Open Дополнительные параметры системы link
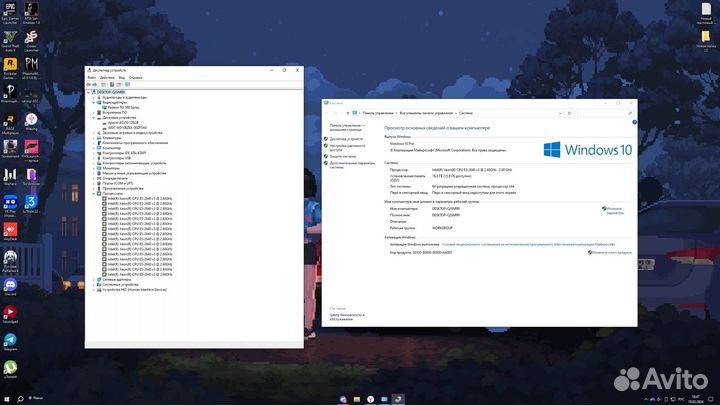The height and width of the screenshot is (405, 720). [352, 165]
